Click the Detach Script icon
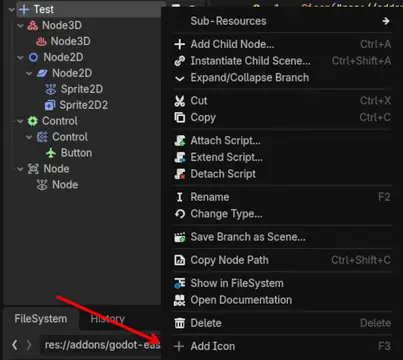This screenshot has height=360, width=403. tap(180, 174)
